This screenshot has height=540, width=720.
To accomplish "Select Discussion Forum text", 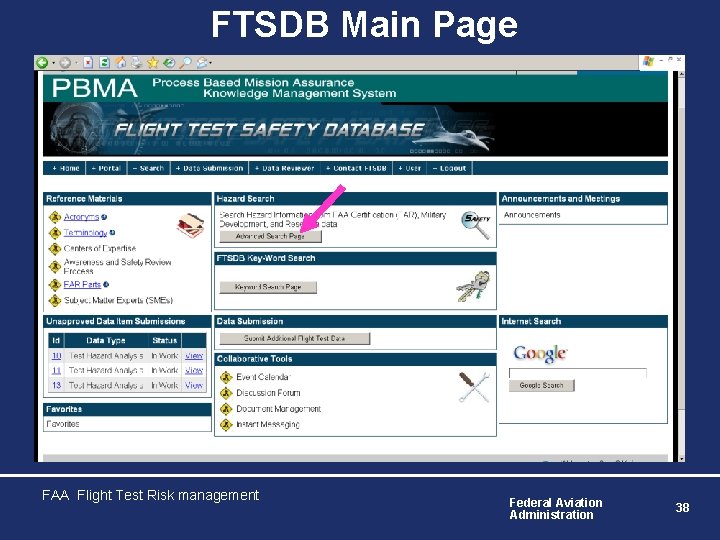I will coord(268,393).
